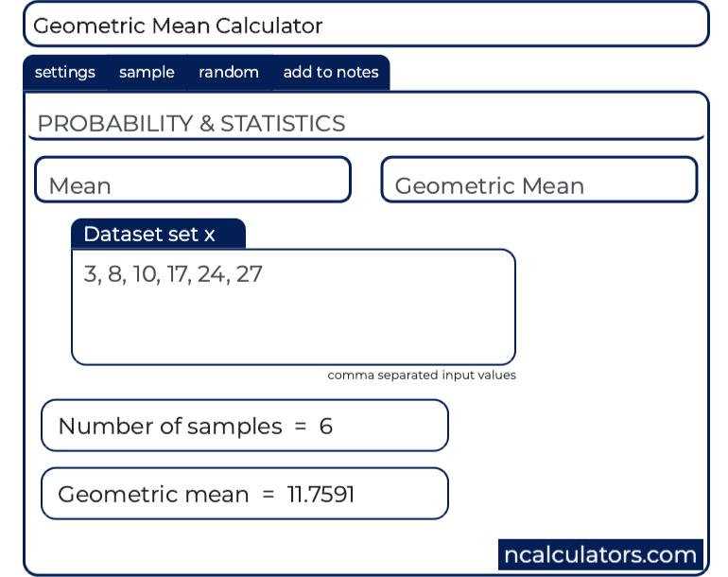The height and width of the screenshot is (577, 728).
Task: Click the Geometric Mean Calculator title bar
Action: 366,25
